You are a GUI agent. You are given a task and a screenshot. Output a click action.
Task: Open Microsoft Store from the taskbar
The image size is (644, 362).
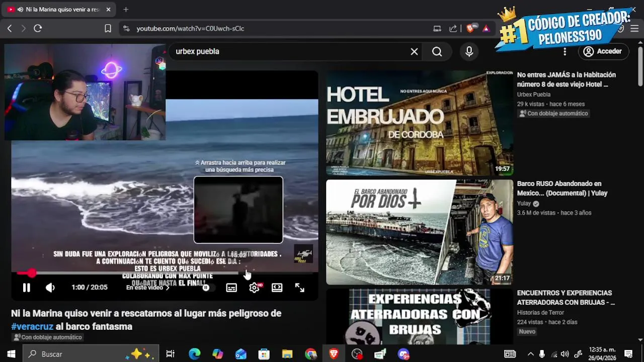pyautogui.click(x=264, y=354)
